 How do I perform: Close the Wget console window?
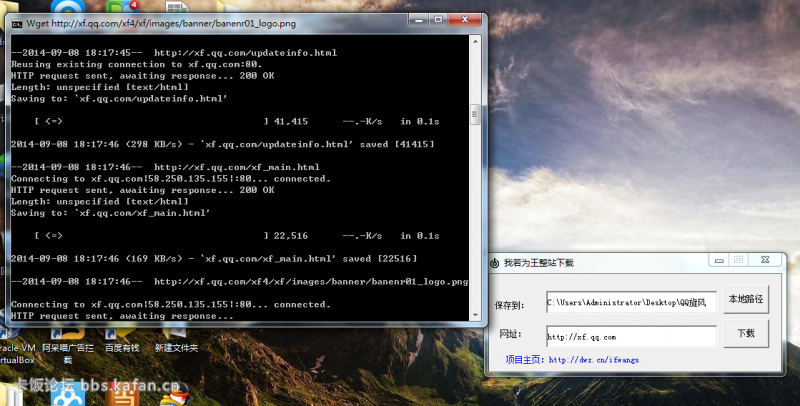[x=465, y=20]
